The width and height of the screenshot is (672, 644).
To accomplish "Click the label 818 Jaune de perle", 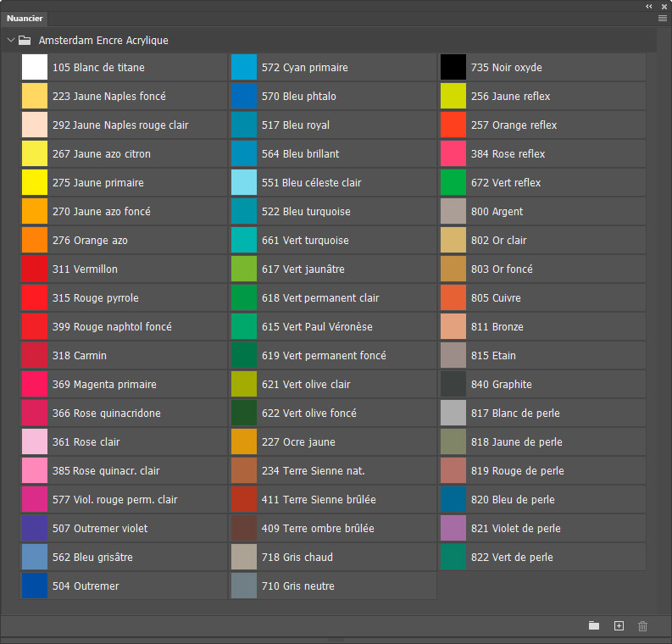I will tap(516, 441).
